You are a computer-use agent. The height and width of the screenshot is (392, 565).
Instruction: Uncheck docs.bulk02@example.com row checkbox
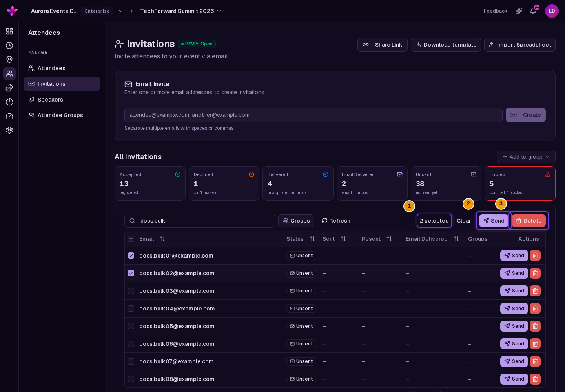(x=131, y=273)
